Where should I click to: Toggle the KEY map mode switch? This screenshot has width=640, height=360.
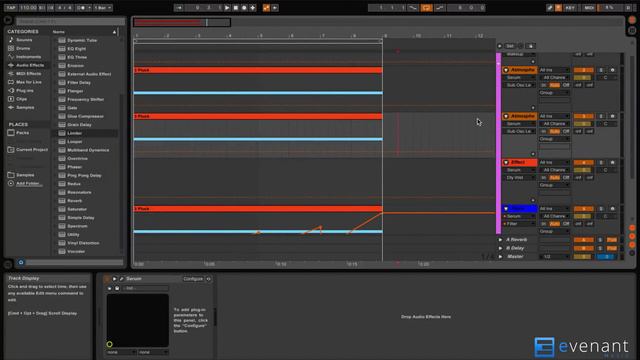570,8
